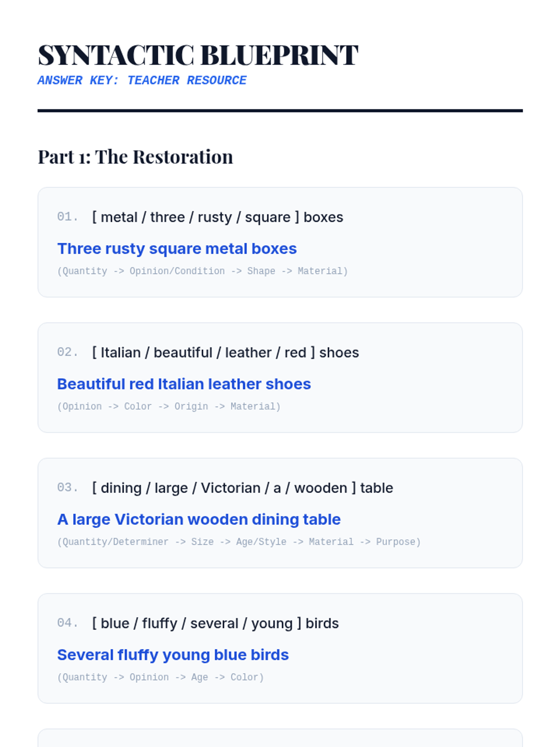Select the answer "Three rusty square metal boxes"

coord(177,249)
